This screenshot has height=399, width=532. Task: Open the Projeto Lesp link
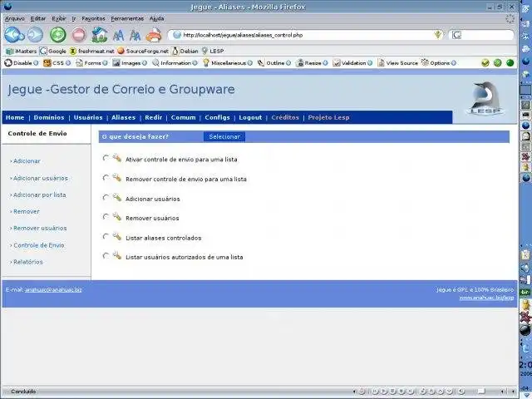[x=328, y=117]
